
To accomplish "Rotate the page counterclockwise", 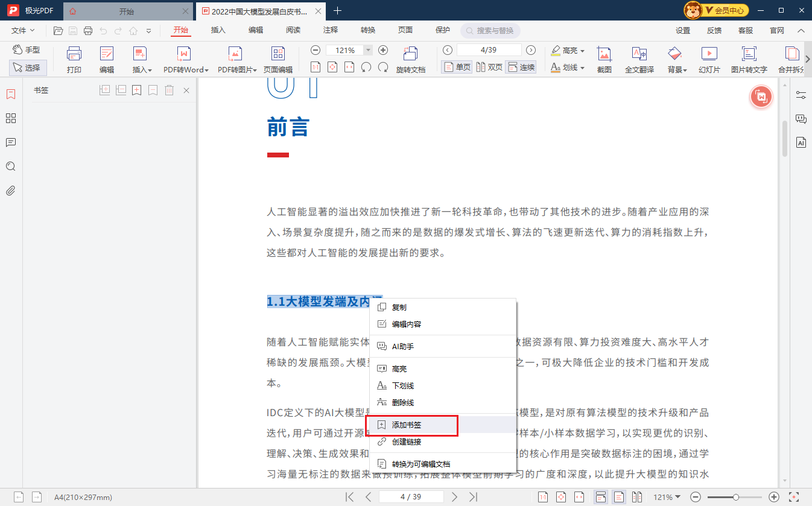I will pos(366,67).
